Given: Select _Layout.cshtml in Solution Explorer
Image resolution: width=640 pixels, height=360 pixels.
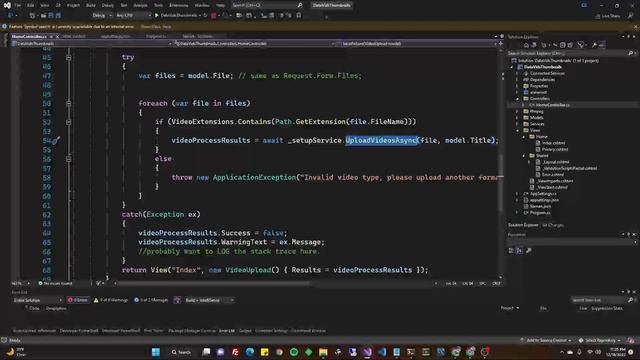Looking at the screenshot, I should [x=555, y=162].
